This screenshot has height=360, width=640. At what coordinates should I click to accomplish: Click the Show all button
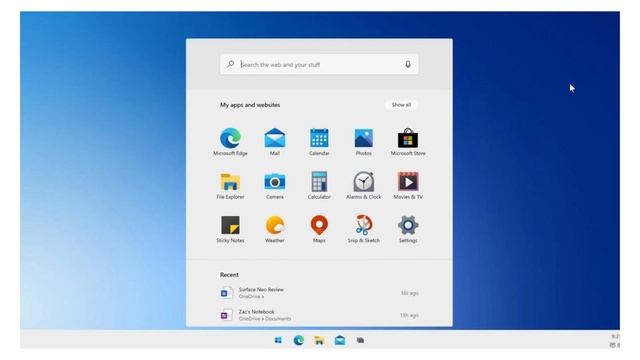click(401, 105)
